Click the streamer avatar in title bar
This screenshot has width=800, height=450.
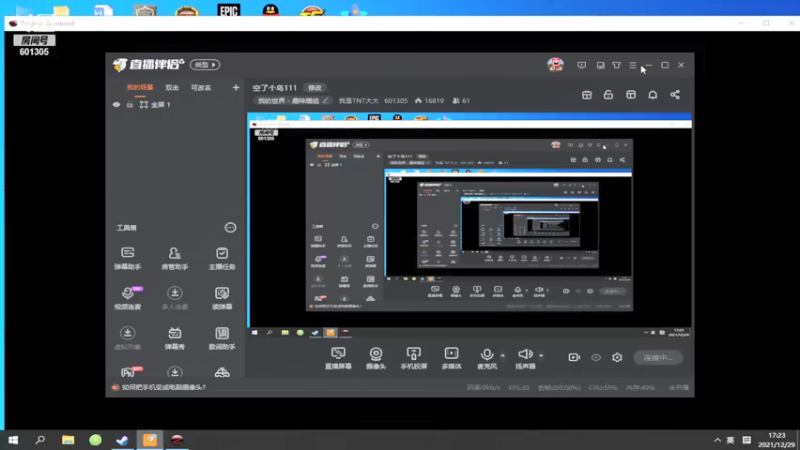(556, 65)
